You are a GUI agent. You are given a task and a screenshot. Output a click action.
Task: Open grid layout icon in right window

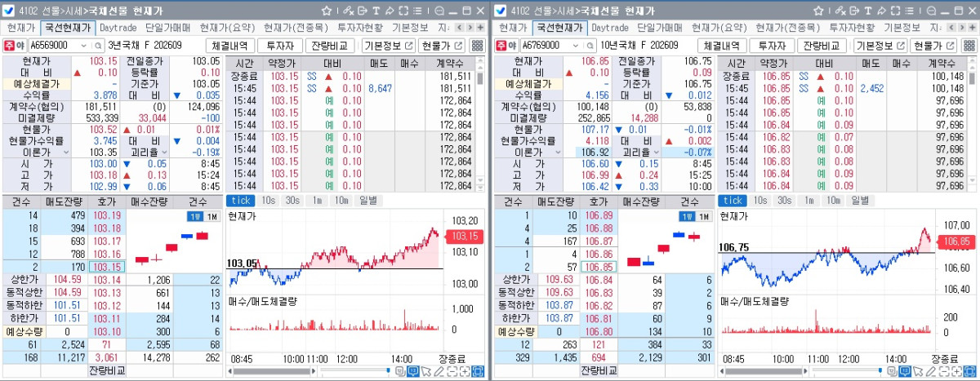click(x=969, y=46)
